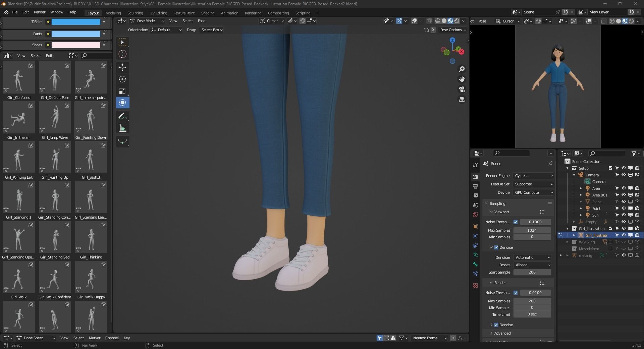Image resolution: width=644 pixels, height=349 pixels.
Task: Click the Zoom view icon in viewport
Action: click(462, 69)
